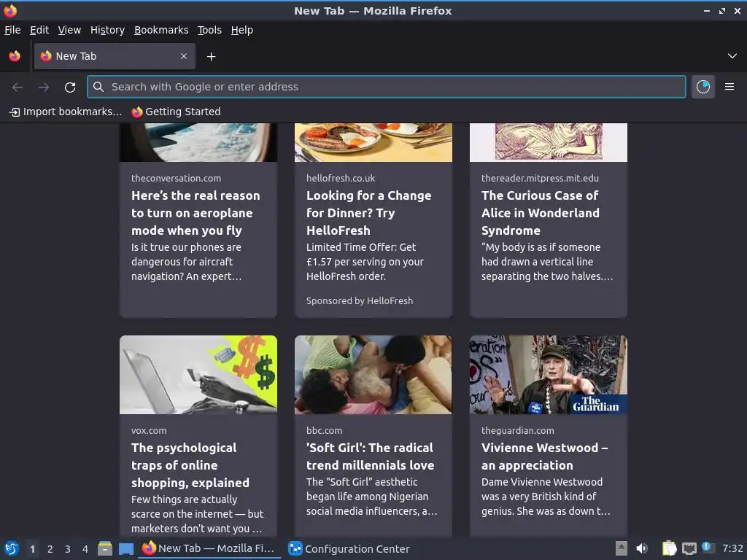Open the Help menu

pos(242,30)
